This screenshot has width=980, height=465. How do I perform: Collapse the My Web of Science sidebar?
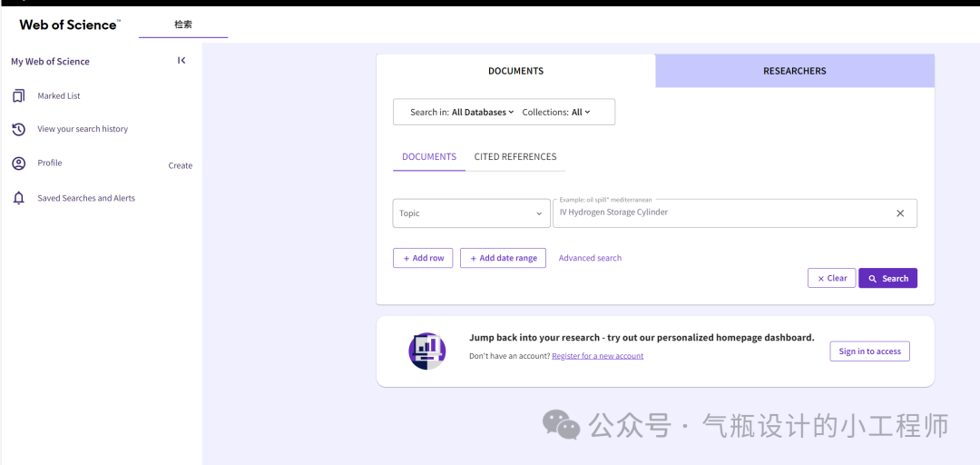coord(181,61)
